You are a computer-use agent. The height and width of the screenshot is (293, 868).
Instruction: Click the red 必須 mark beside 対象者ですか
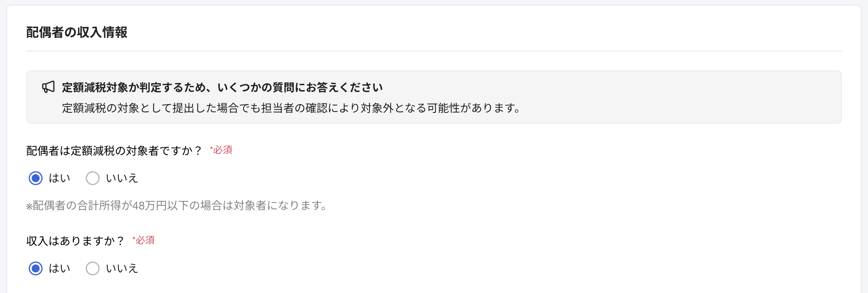[221, 150]
